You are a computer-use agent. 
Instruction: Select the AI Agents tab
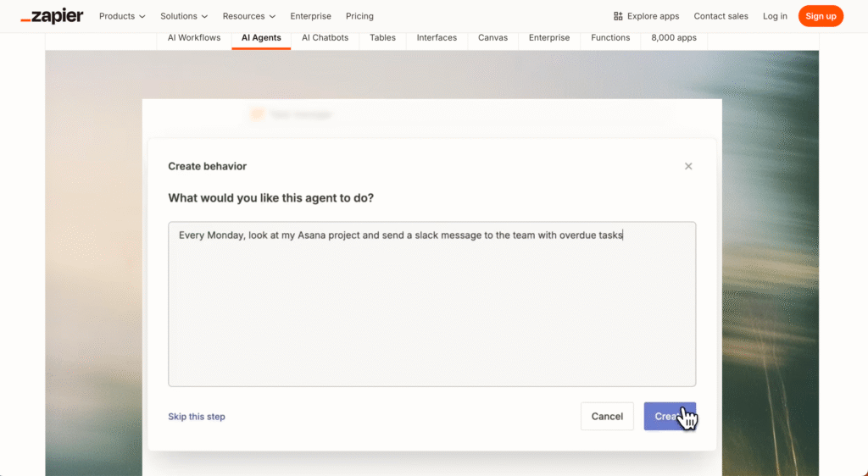click(x=261, y=37)
